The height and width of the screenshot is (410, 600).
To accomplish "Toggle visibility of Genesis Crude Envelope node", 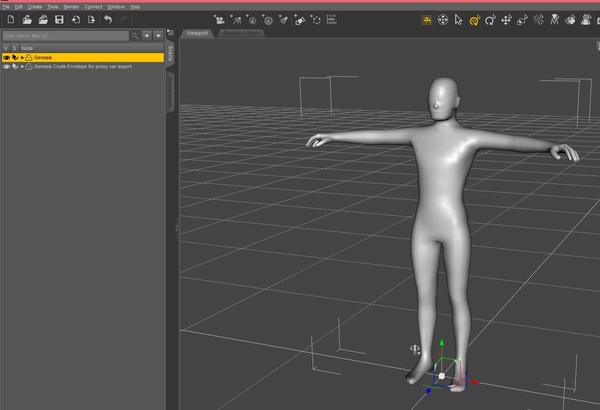I will [6, 67].
